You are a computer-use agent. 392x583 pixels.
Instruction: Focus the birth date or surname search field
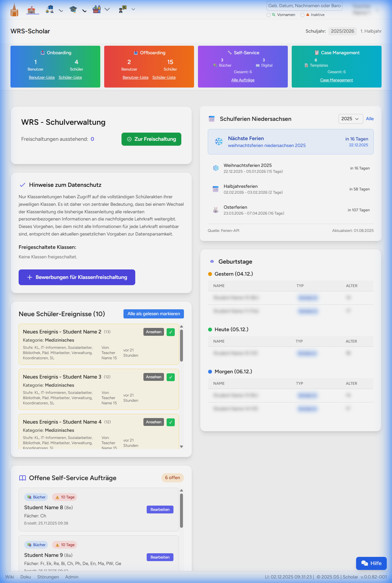(x=304, y=6)
